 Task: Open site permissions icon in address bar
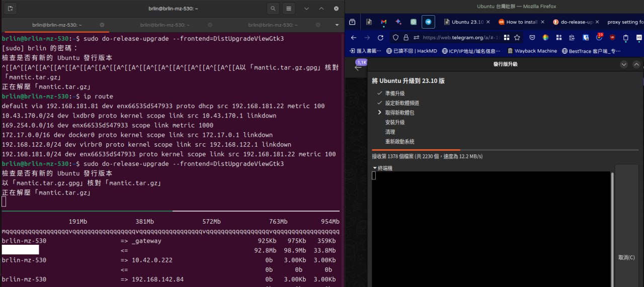417,38
